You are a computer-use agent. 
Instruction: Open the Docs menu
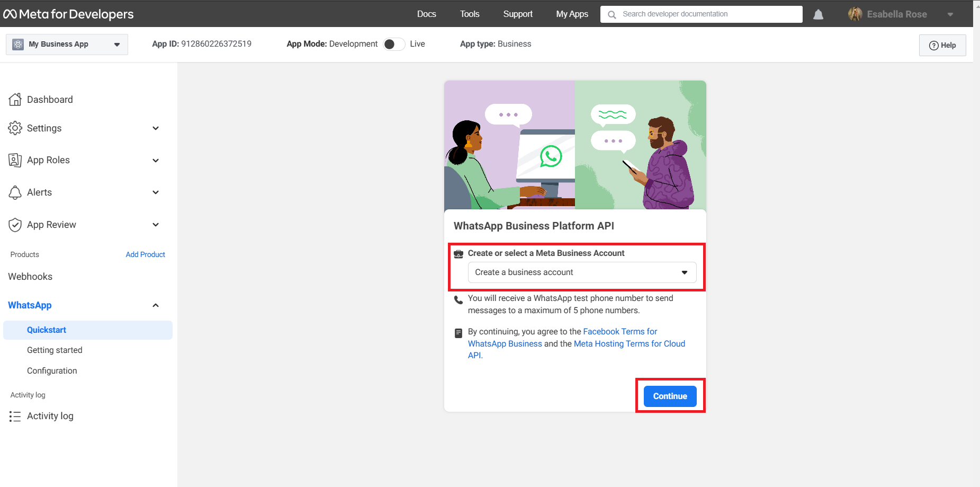point(426,14)
